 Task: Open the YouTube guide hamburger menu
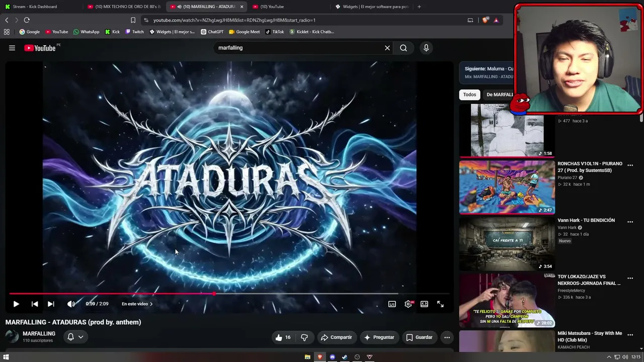pyautogui.click(x=12, y=48)
